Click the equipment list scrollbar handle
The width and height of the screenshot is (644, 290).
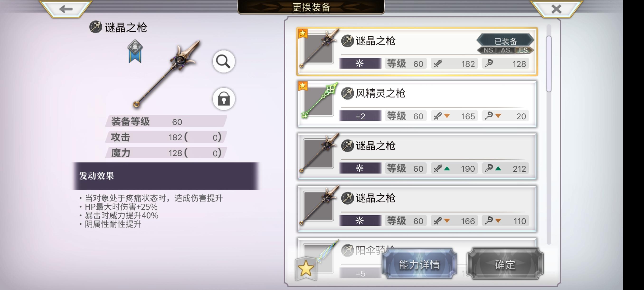[549, 64]
